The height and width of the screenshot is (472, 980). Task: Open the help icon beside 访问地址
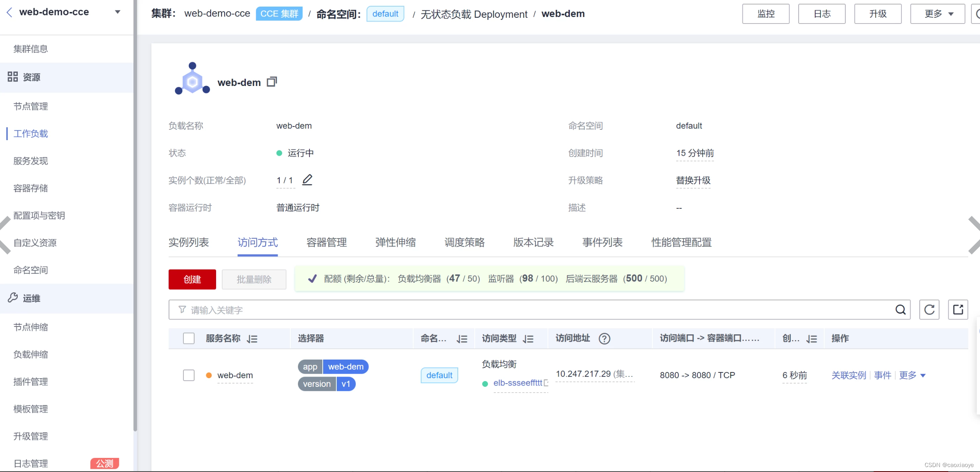[x=604, y=339]
